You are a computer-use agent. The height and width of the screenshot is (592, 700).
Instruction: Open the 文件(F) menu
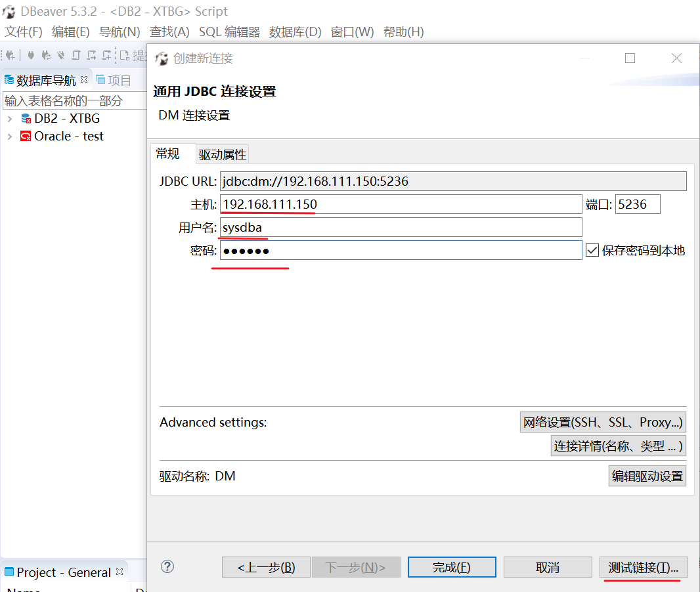coord(23,32)
